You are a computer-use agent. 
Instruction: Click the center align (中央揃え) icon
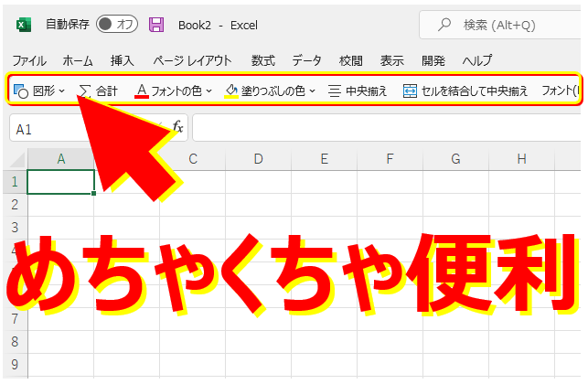(x=335, y=91)
